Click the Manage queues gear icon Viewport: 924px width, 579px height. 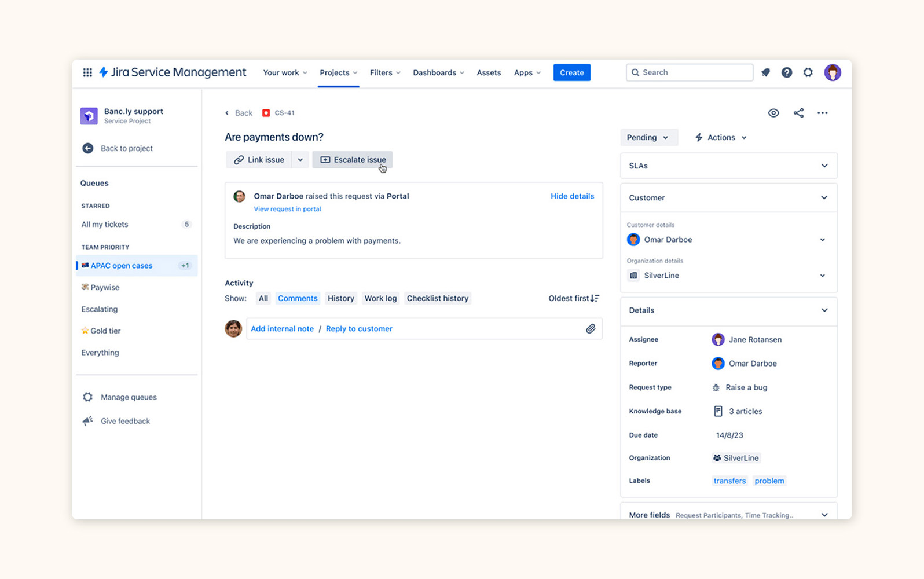pos(88,397)
